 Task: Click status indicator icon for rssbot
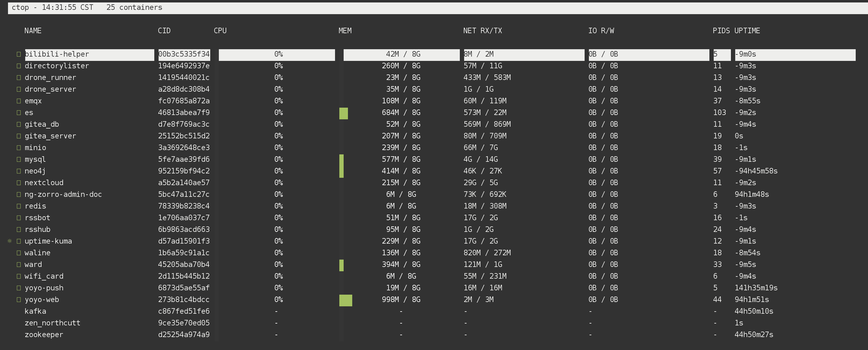19,218
